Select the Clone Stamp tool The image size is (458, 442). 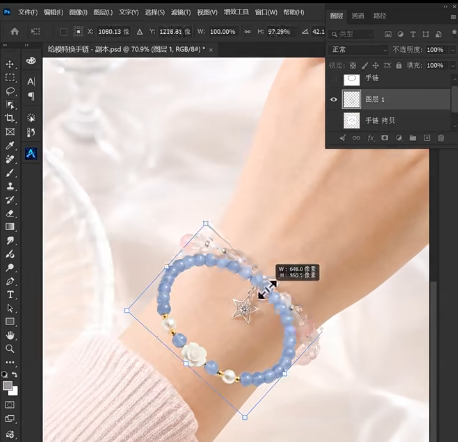point(10,186)
